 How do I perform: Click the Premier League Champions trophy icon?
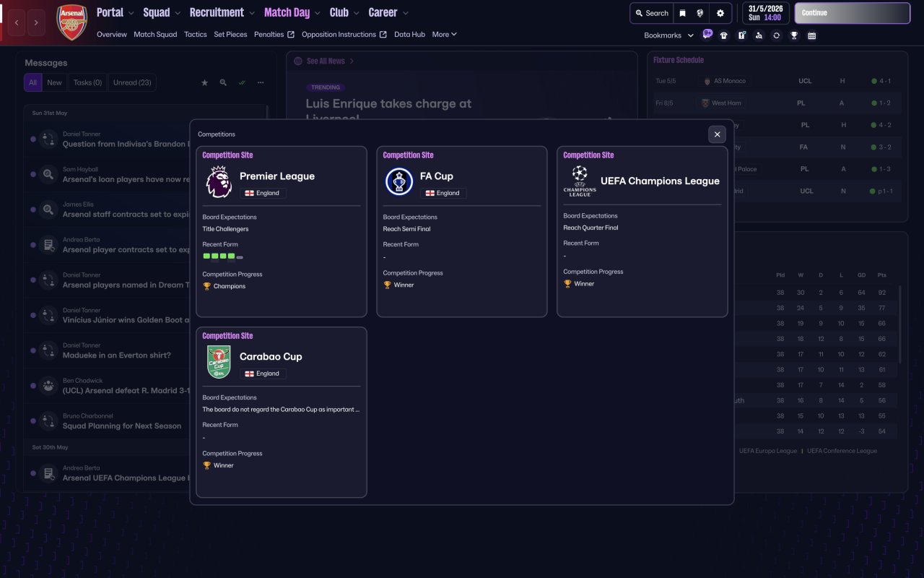pos(207,286)
